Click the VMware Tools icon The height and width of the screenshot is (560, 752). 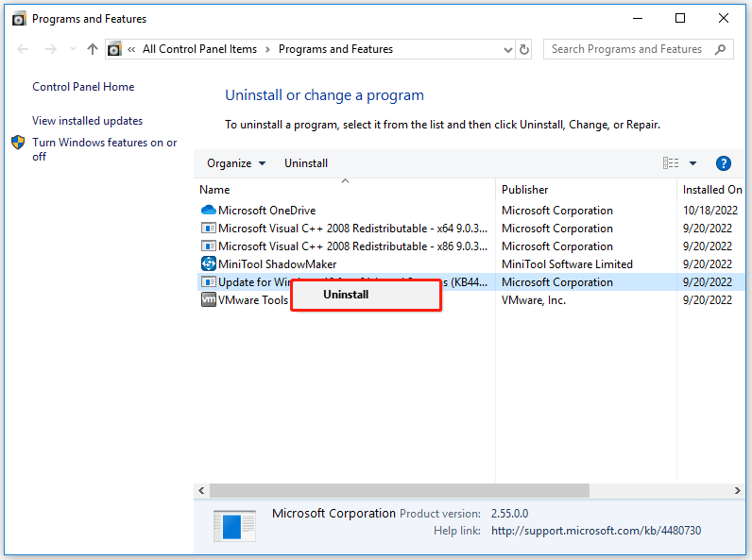point(208,299)
